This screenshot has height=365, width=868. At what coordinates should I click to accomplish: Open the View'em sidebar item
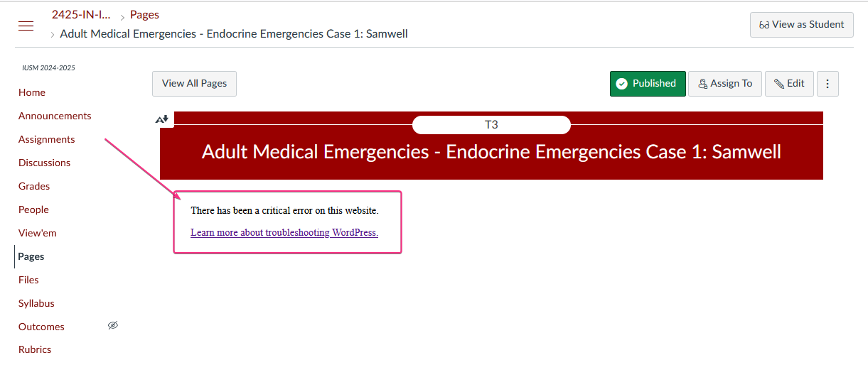point(38,233)
